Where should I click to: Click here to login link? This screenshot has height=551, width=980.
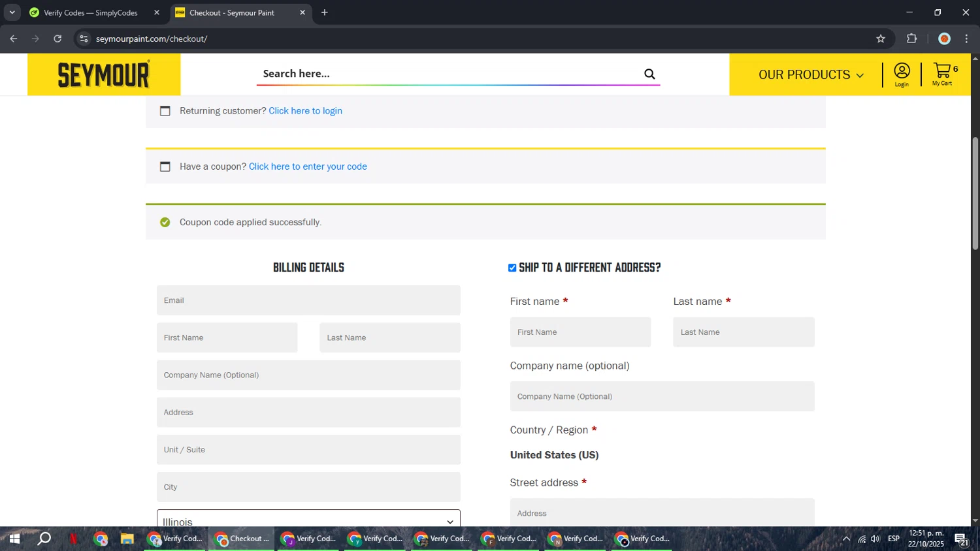tap(305, 111)
